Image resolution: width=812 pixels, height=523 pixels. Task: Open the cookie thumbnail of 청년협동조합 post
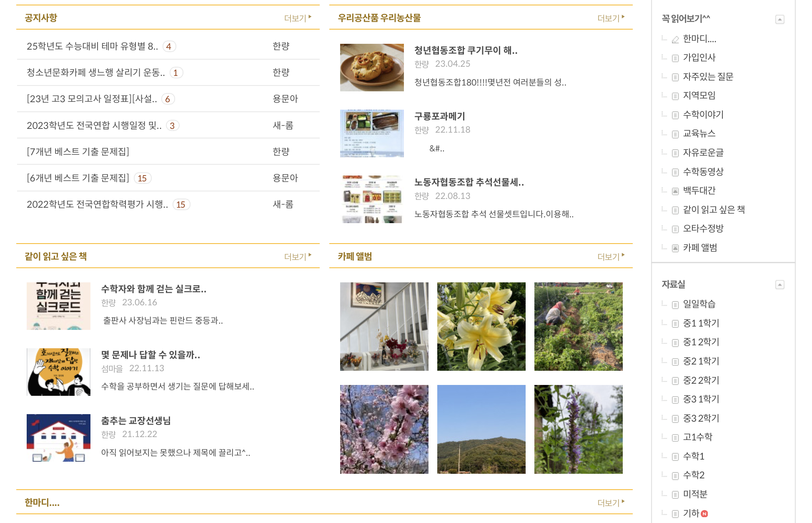click(x=372, y=68)
